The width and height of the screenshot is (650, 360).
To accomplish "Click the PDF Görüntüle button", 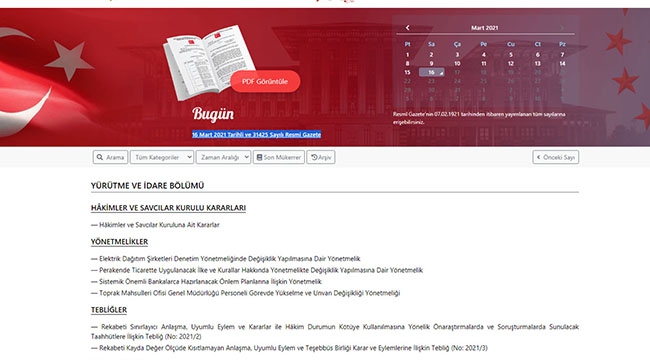I will point(265,82).
